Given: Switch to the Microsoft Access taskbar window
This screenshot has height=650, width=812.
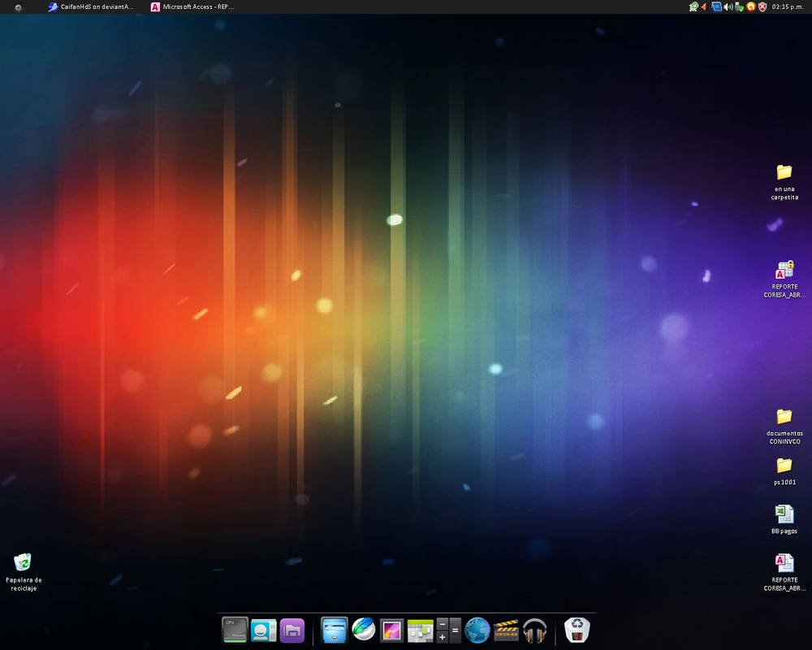Looking at the screenshot, I should coord(191,6).
